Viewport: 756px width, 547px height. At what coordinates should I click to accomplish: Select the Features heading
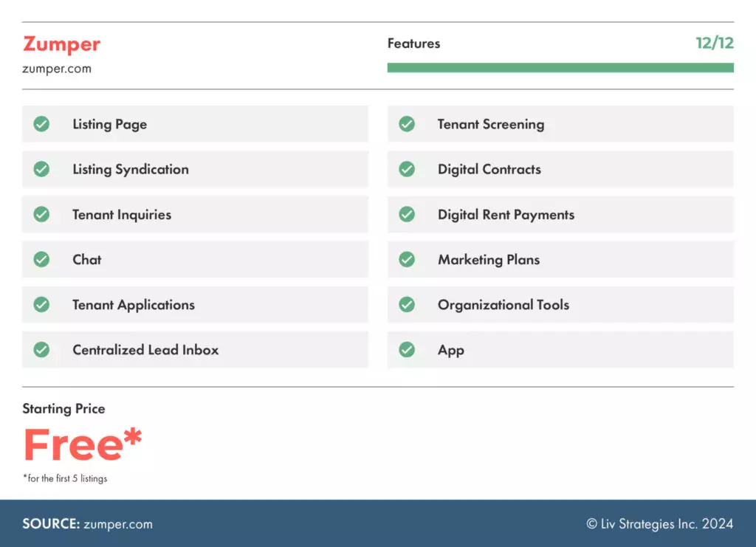(x=413, y=44)
